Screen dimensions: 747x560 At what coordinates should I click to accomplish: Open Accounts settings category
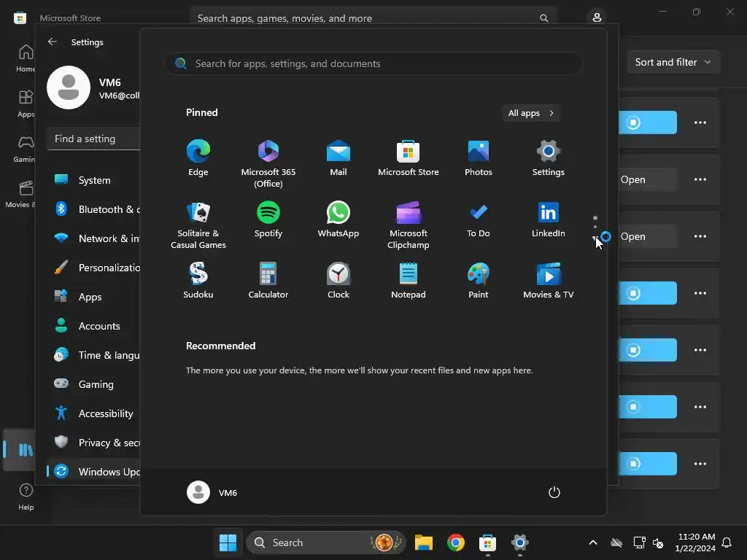[94, 326]
